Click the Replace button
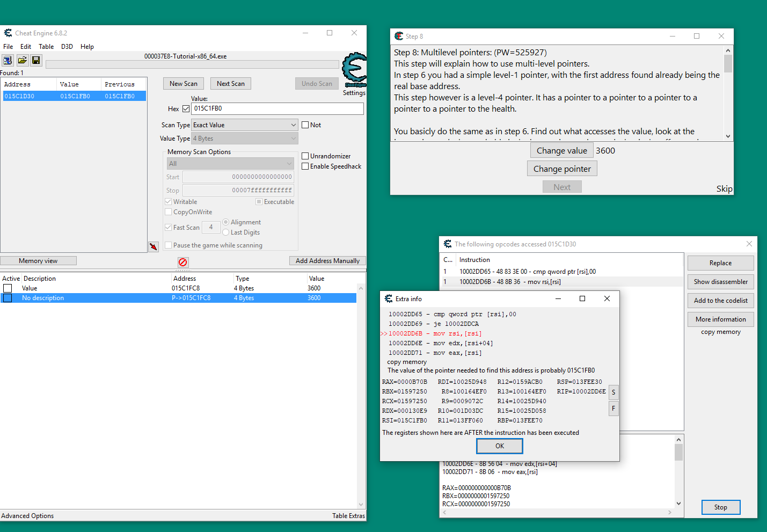Image resolution: width=767 pixels, height=532 pixels. (720, 263)
